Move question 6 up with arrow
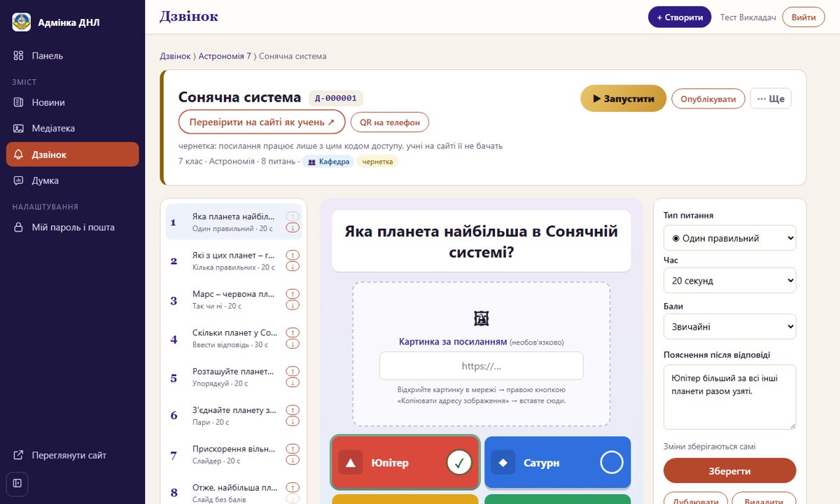The image size is (840, 504). [293, 409]
